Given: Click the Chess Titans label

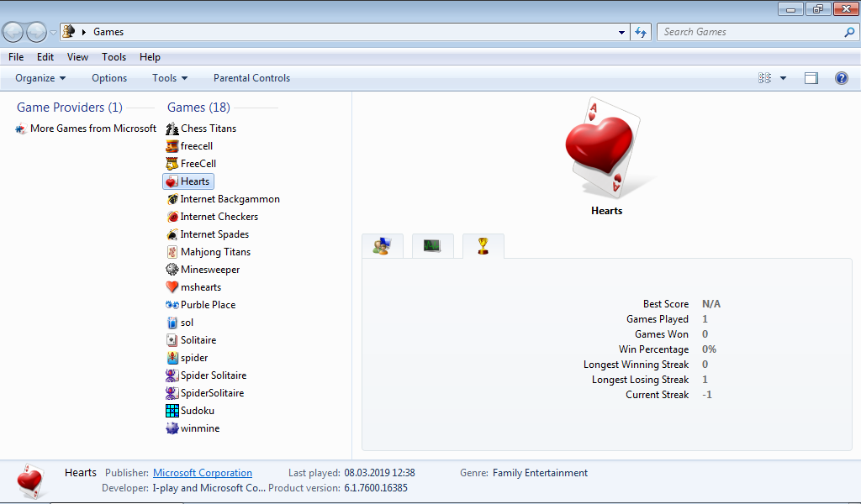Looking at the screenshot, I should 209,129.
